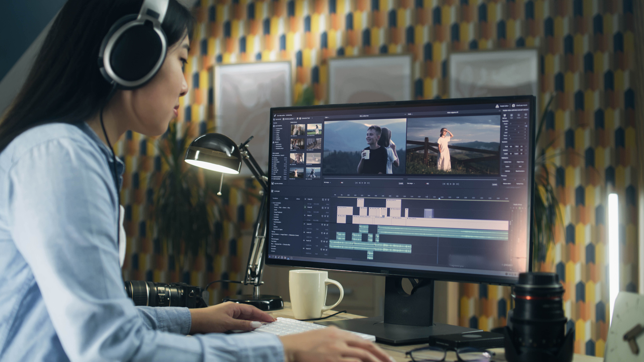Screen dimensions: 644x362
Task: Select the Network source icon
Action: pyautogui.click(x=273, y=142)
